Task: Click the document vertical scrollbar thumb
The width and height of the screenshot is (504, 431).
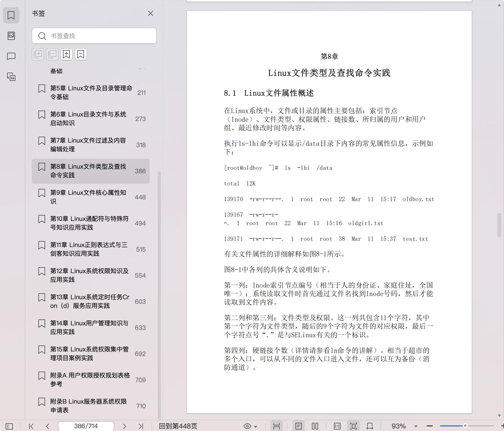Action: tap(499, 225)
